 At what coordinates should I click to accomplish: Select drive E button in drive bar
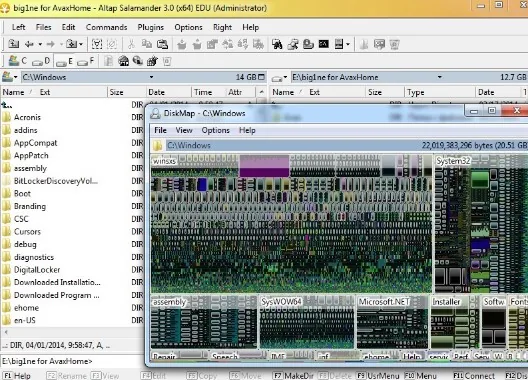pyautogui.click(x=64, y=61)
